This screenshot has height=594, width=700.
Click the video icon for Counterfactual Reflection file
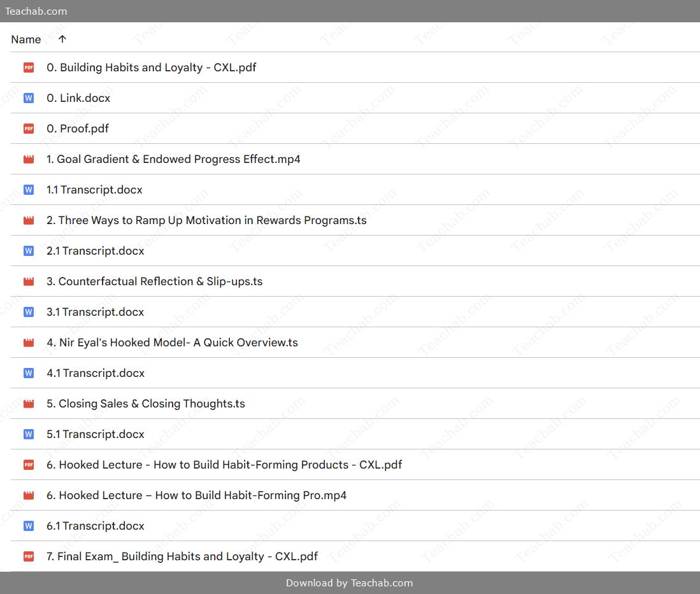pyautogui.click(x=29, y=281)
